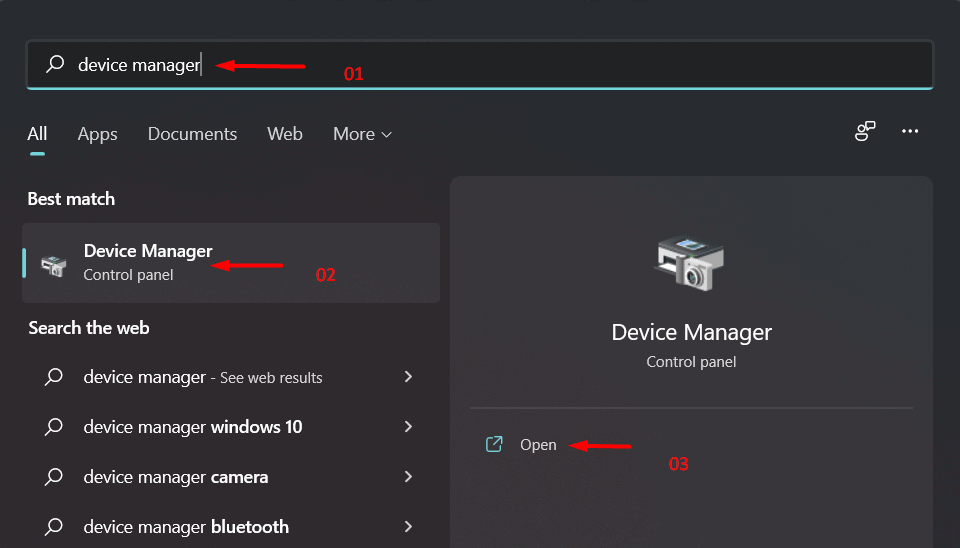The height and width of the screenshot is (548, 960).
Task: Open the people/accounts icon at top right
Action: [865, 132]
